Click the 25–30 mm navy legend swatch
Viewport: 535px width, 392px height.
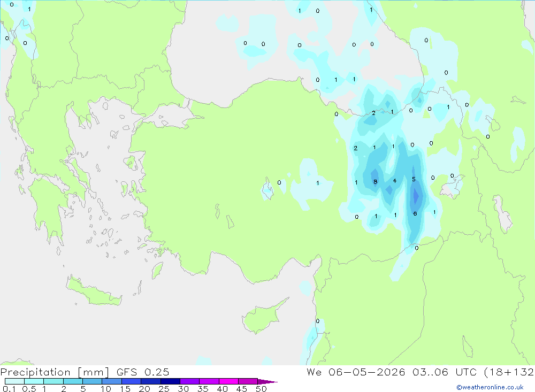pyautogui.click(x=170, y=381)
